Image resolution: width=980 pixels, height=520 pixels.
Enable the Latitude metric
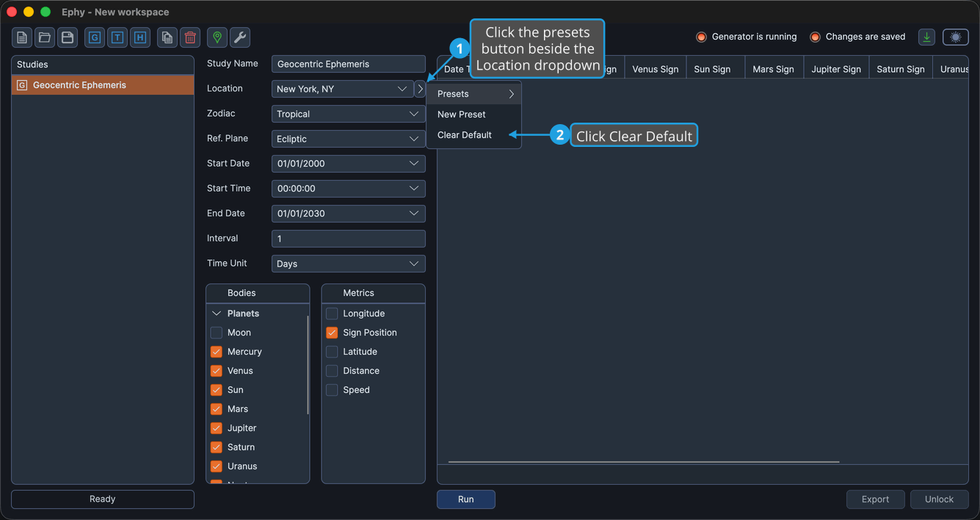tap(332, 352)
